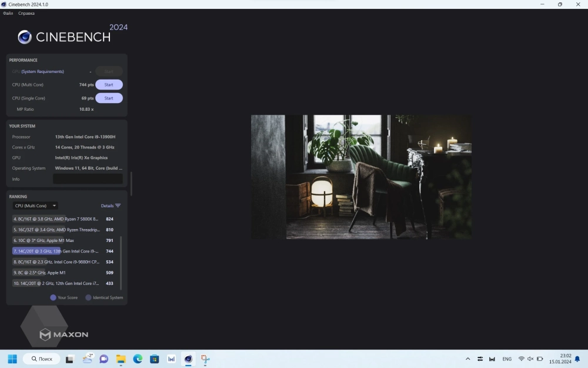
Task: Open the GPU System Requirements link
Action: click(x=42, y=72)
